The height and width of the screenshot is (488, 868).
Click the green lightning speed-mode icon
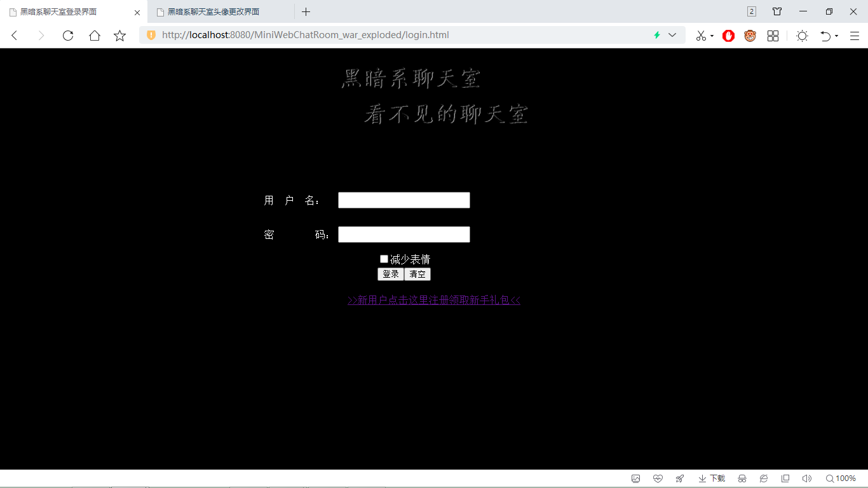(657, 35)
